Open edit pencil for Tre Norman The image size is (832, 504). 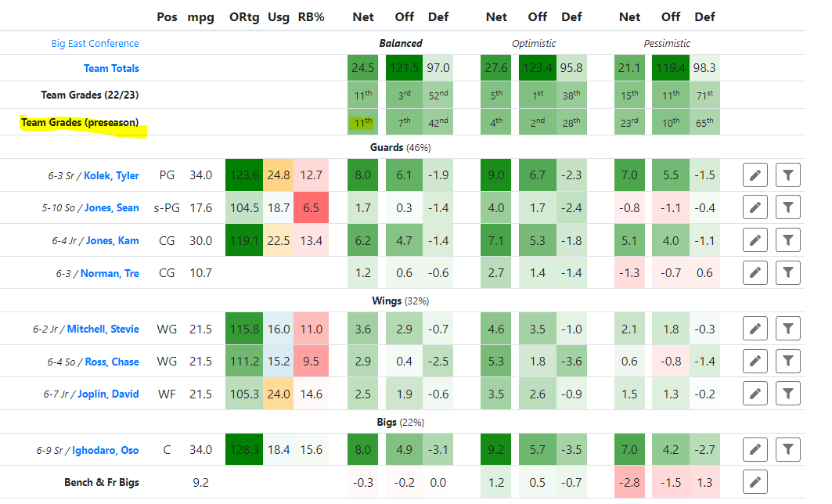click(755, 273)
